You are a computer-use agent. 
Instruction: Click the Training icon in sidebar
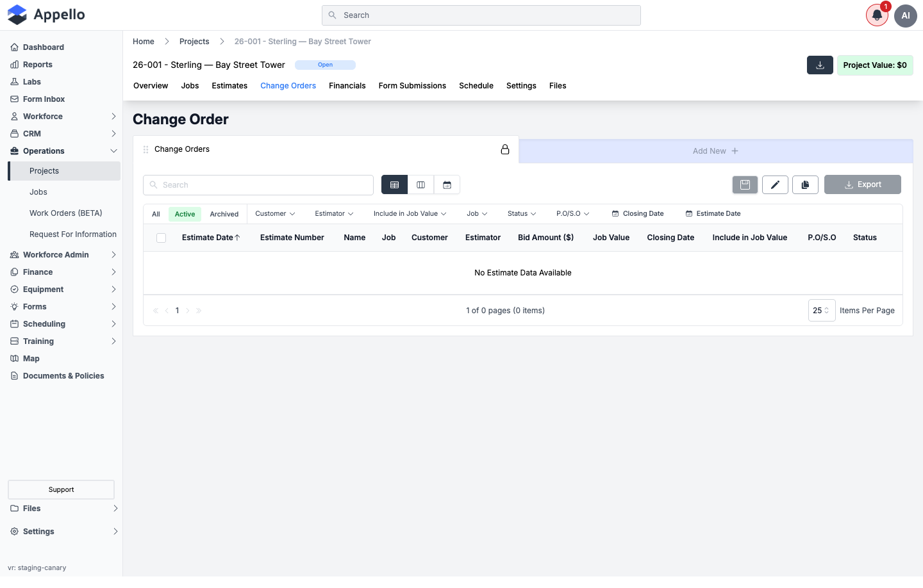click(x=14, y=341)
